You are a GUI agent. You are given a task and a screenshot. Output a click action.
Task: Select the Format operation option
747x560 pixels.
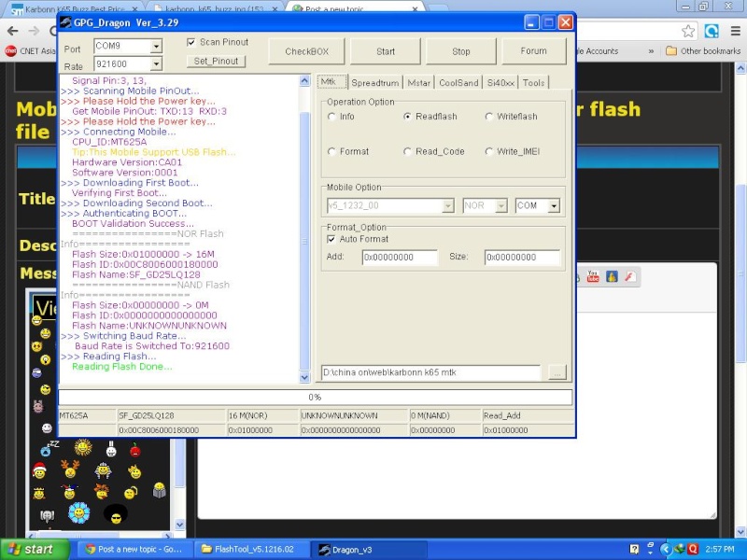(x=331, y=151)
